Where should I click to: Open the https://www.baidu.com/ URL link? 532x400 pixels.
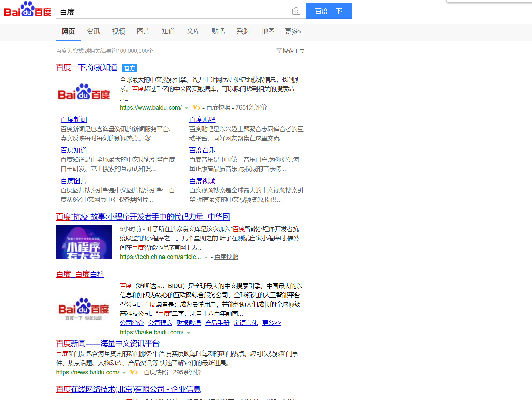(151, 108)
